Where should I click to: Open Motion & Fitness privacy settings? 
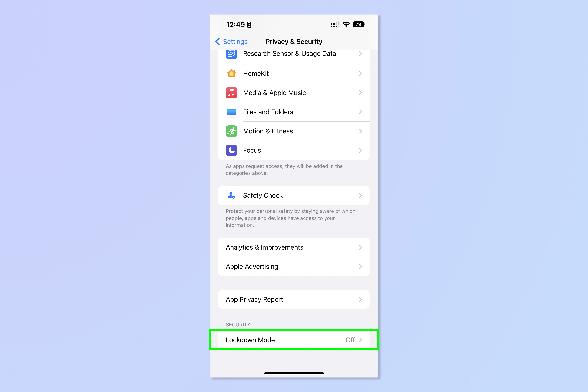point(294,131)
